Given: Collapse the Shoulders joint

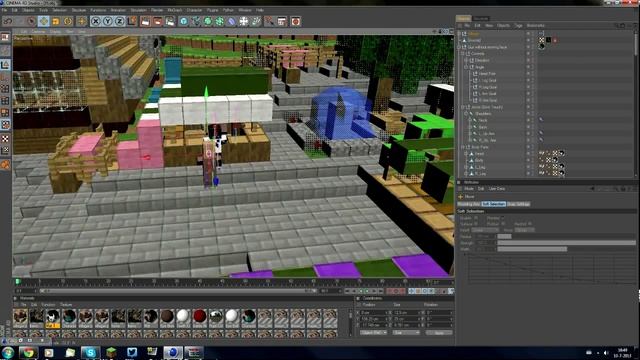Looking at the screenshot, I should coord(466,113).
